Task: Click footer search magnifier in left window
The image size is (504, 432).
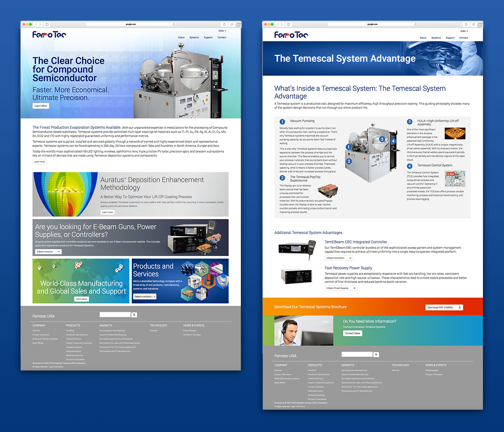Action: [x=134, y=315]
